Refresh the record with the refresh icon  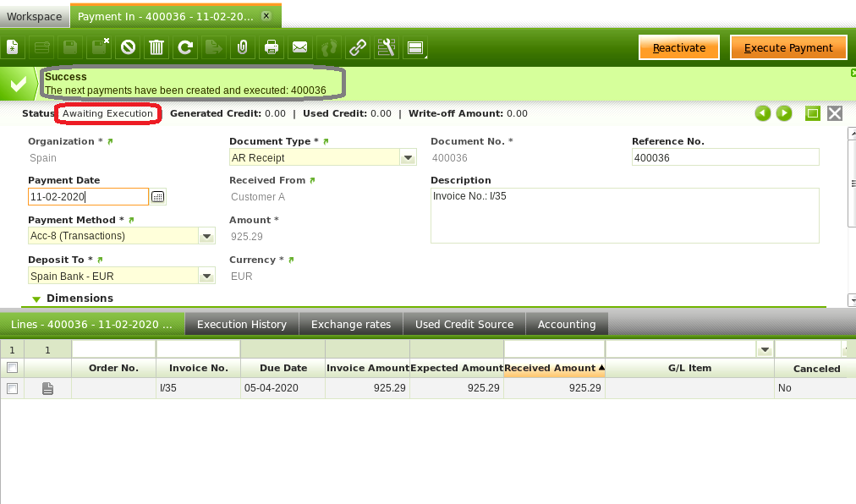[x=185, y=47]
